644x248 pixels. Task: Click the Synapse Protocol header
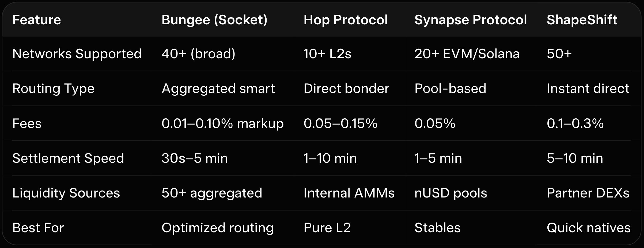point(471,20)
